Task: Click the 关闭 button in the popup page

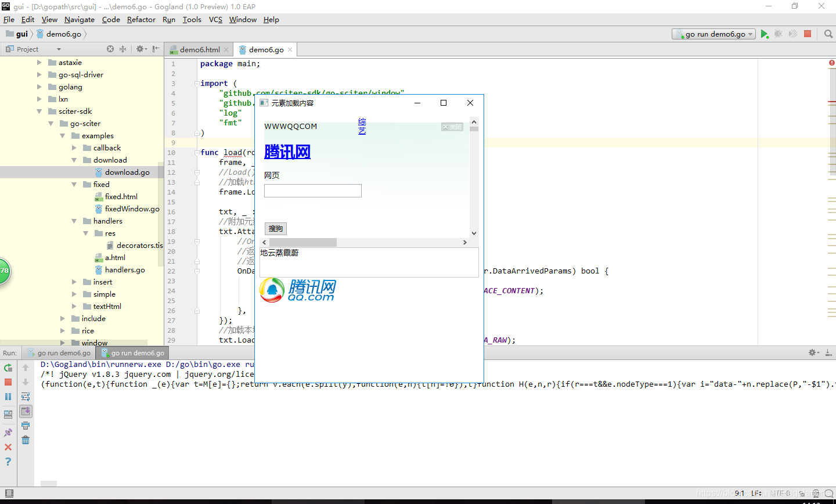Action: pyautogui.click(x=452, y=127)
